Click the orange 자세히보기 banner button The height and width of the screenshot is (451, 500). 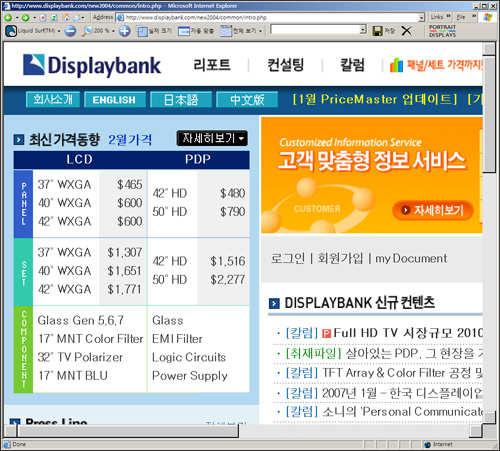(433, 210)
